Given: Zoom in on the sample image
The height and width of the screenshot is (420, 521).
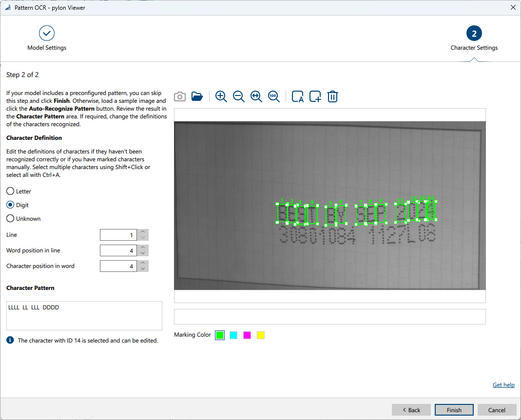Looking at the screenshot, I should [221, 96].
